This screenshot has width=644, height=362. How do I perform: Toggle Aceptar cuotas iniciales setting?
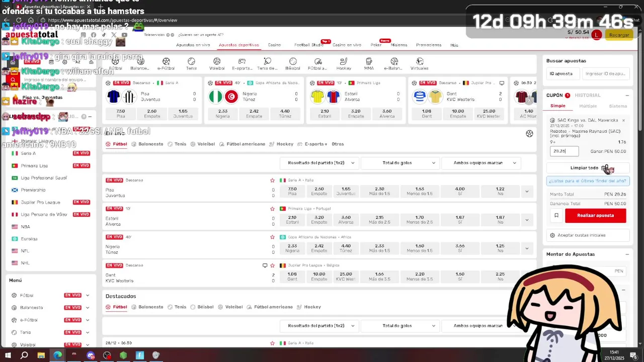coord(588,235)
